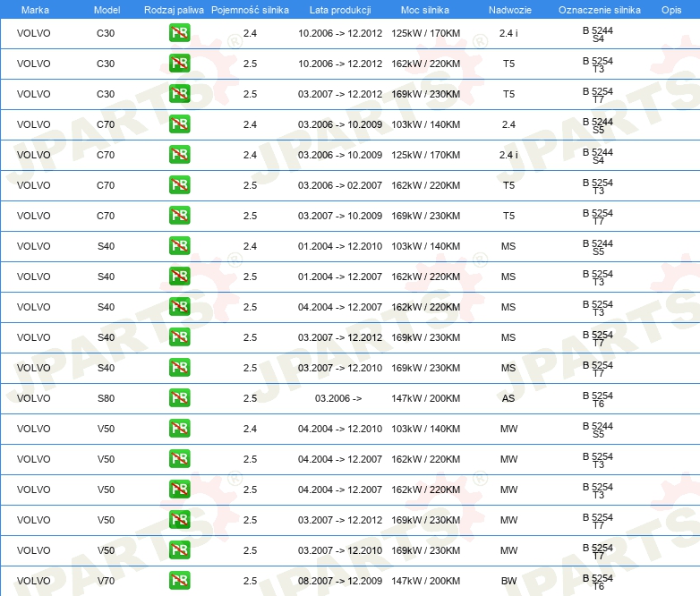
Task: Select the fuel icon in the C70 125kW row
Action: [179, 155]
